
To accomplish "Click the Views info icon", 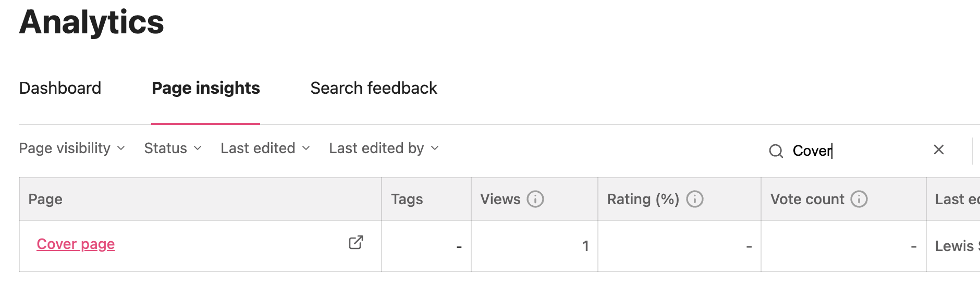I will (535, 199).
